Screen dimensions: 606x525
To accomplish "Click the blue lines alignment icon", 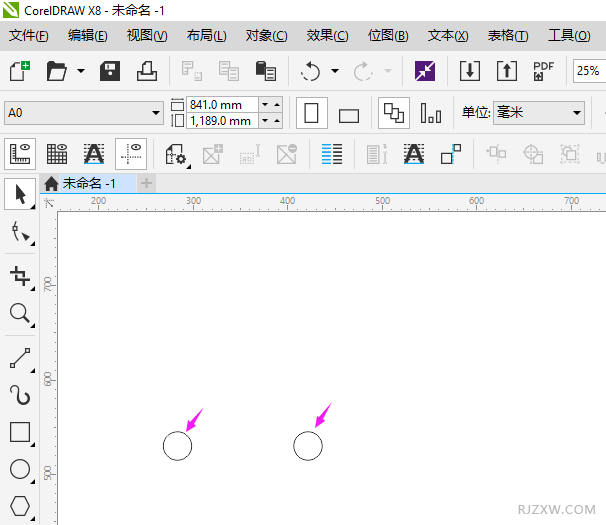I will coord(332,155).
